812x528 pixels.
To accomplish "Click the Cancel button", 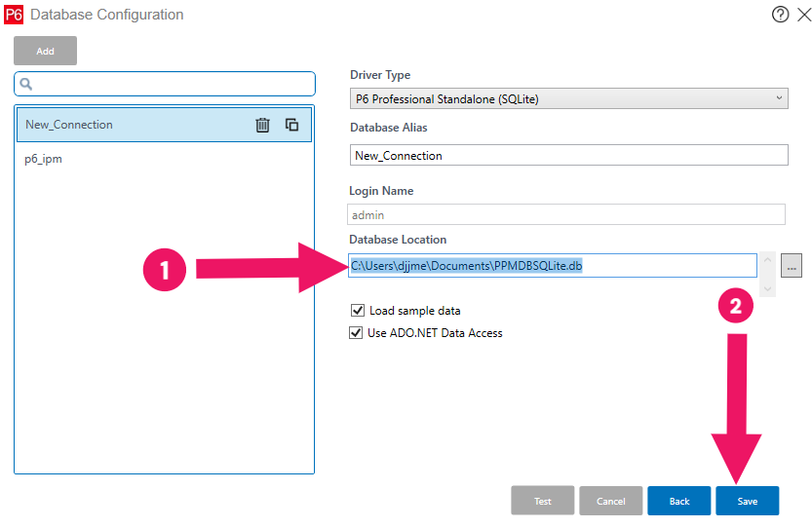I will pyautogui.click(x=611, y=501).
